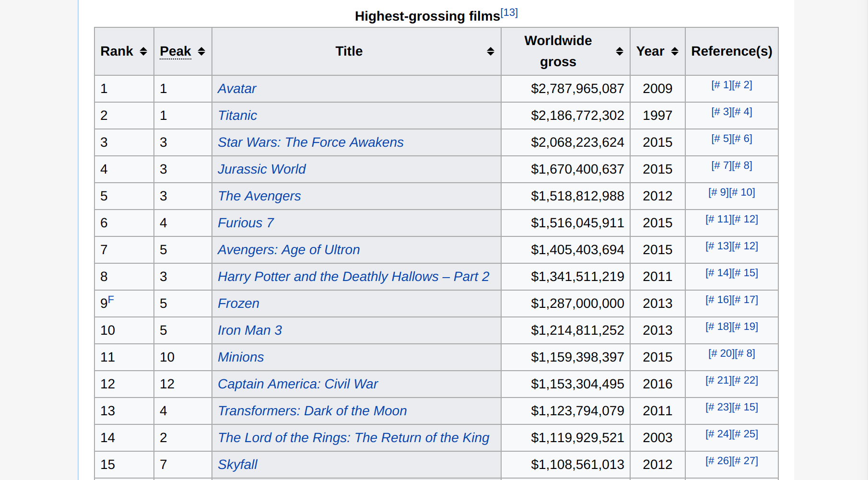Image resolution: width=868 pixels, height=480 pixels.
Task: Click reference [# 16] in Frozen row
Action: [x=718, y=300]
